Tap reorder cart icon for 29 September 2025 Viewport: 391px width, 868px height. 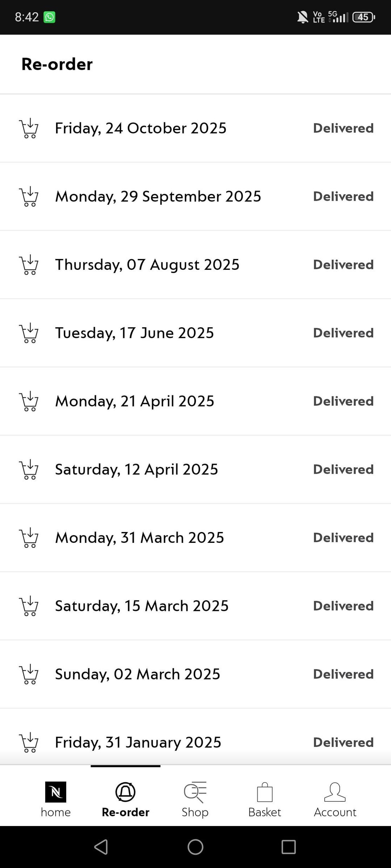tap(29, 196)
